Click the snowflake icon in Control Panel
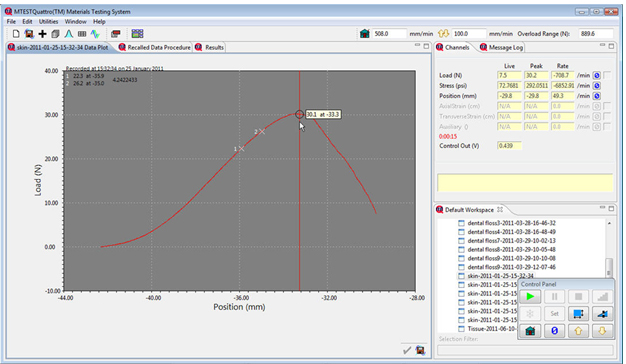 click(x=530, y=314)
